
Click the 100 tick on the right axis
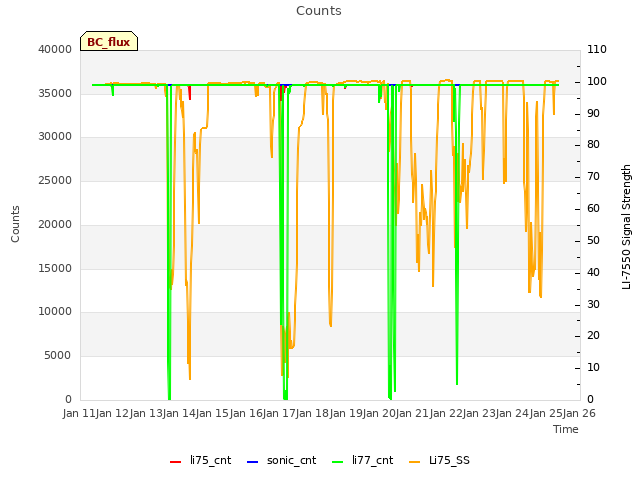(x=597, y=81)
